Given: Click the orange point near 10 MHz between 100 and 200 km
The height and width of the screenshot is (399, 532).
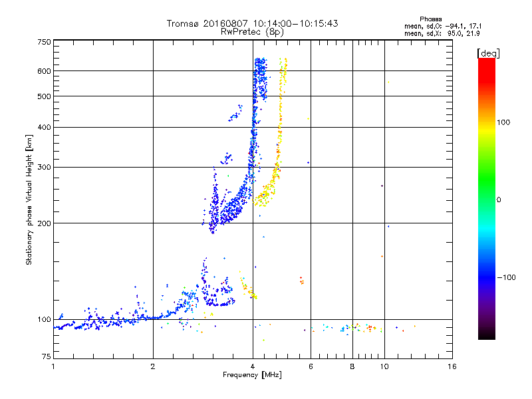Looking at the screenshot, I should point(382,257).
